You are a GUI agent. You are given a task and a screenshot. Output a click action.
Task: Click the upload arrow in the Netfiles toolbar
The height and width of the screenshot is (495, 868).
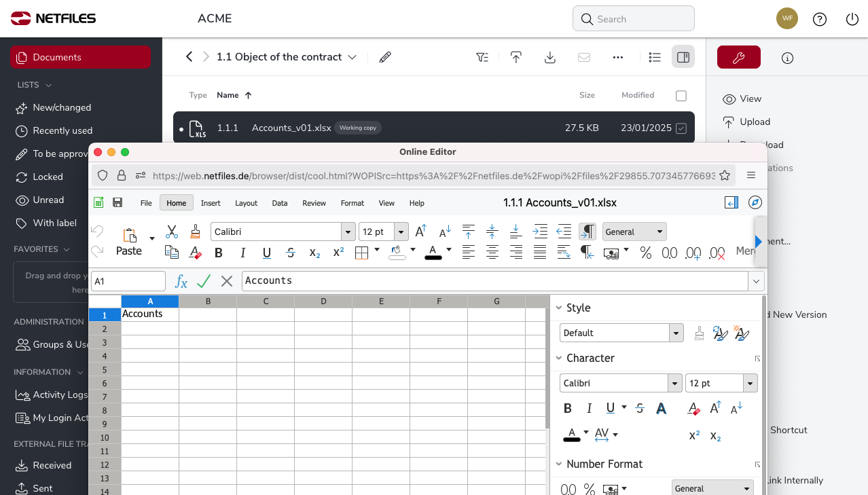516,57
